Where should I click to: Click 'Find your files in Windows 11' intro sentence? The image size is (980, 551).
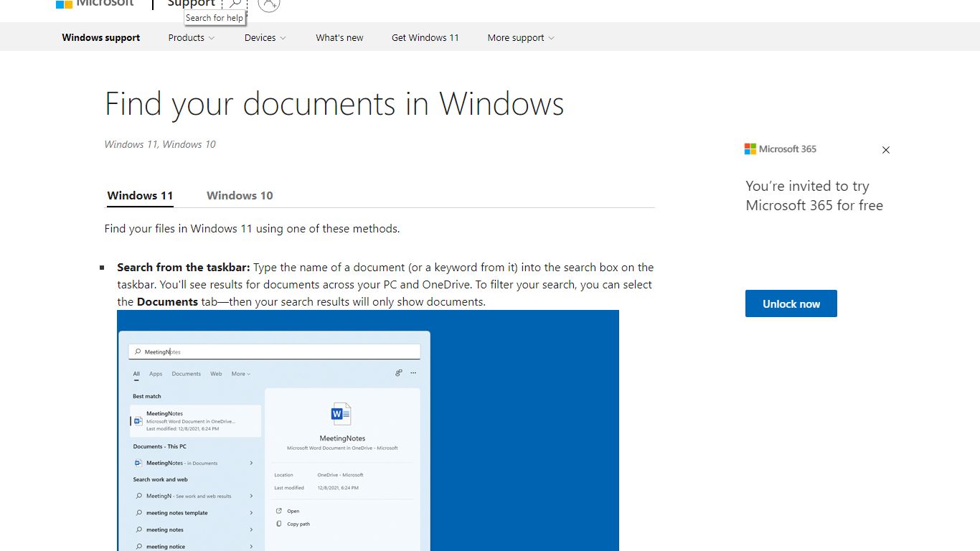(252, 229)
